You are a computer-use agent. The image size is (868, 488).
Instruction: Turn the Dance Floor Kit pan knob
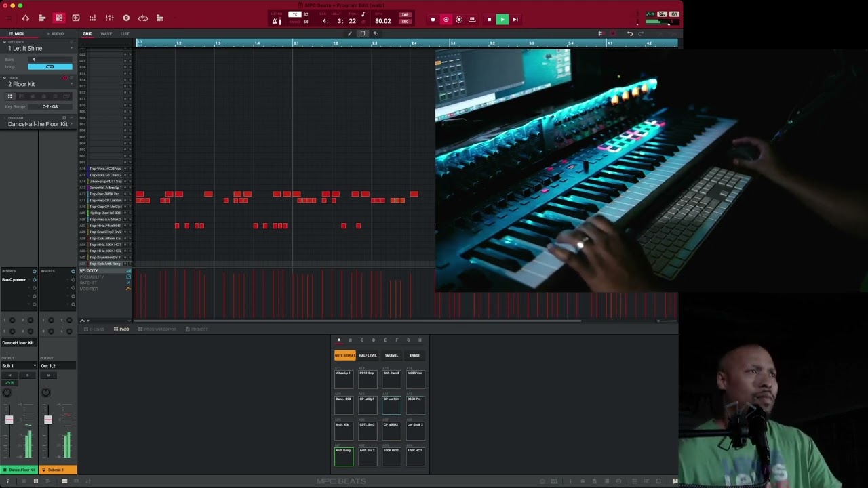(7, 392)
